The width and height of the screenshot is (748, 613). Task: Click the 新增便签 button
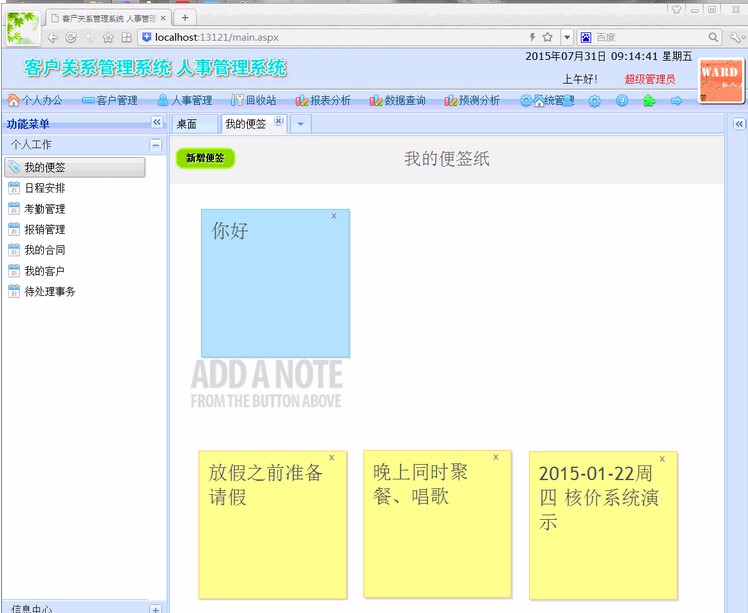[x=205, y=158]
